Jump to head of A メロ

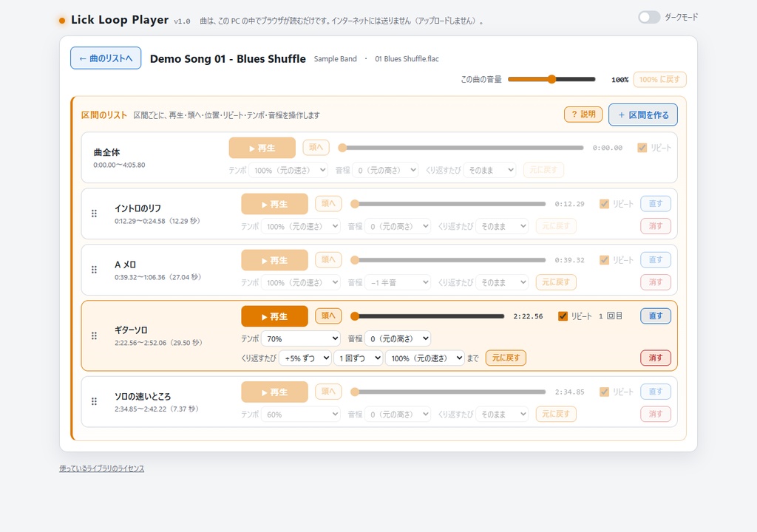[x=328, y=259]
